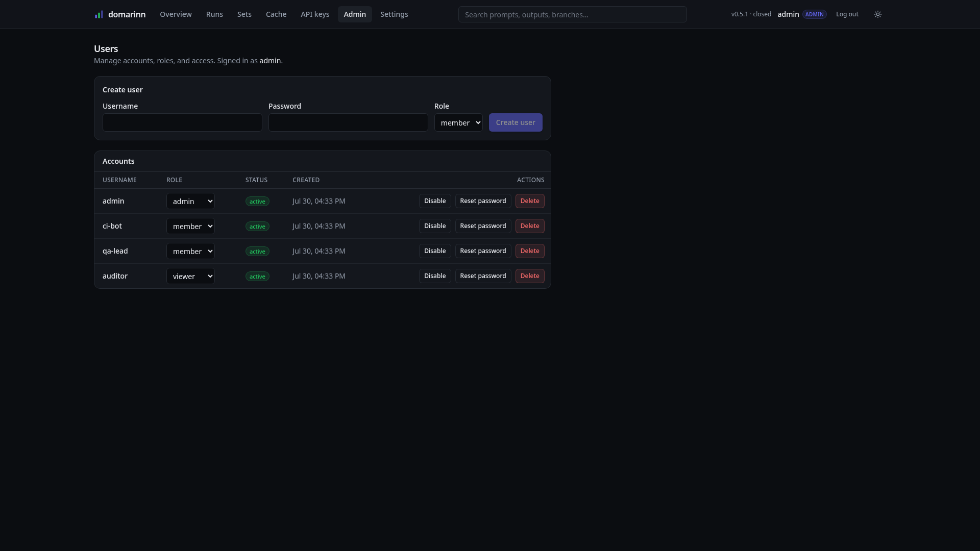980x551 pixels.
Task: Click the domarinn bar-chart logo icon
Action: tap(99, 14)
